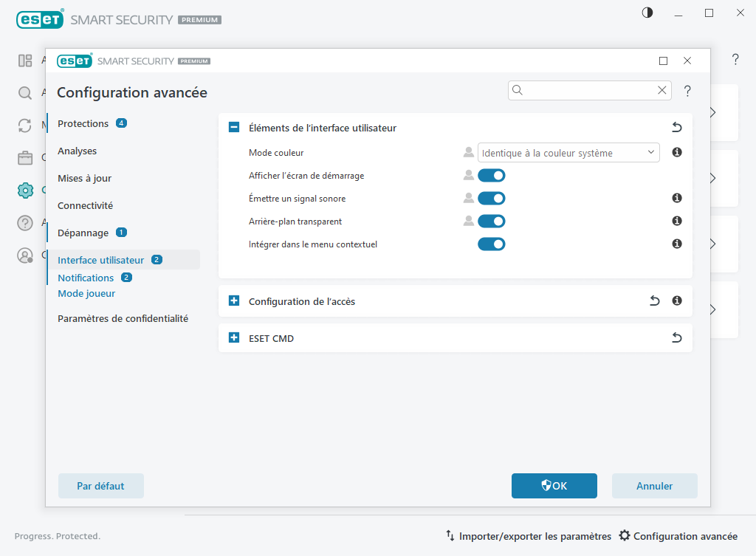Select the magnifier scan icon in sidebar
The height and width of the screenshot is (556, 756).
[24, 94]
